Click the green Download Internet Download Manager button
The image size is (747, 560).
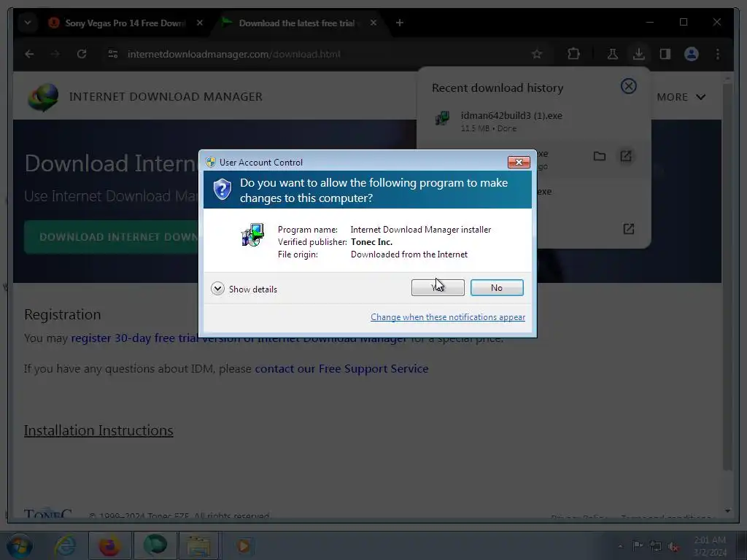click(112, 237)
